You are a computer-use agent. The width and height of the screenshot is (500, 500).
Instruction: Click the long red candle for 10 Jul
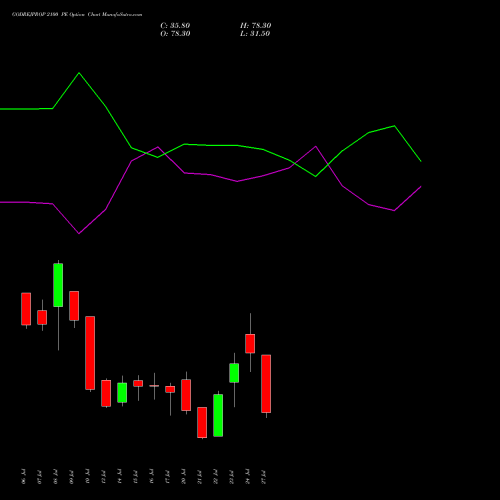click(x=90, y=353)
